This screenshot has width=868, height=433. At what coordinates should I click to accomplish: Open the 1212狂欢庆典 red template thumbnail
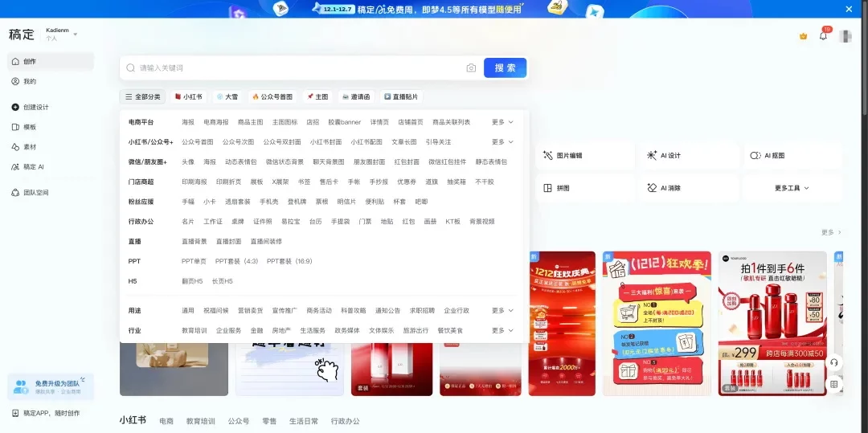562,324
